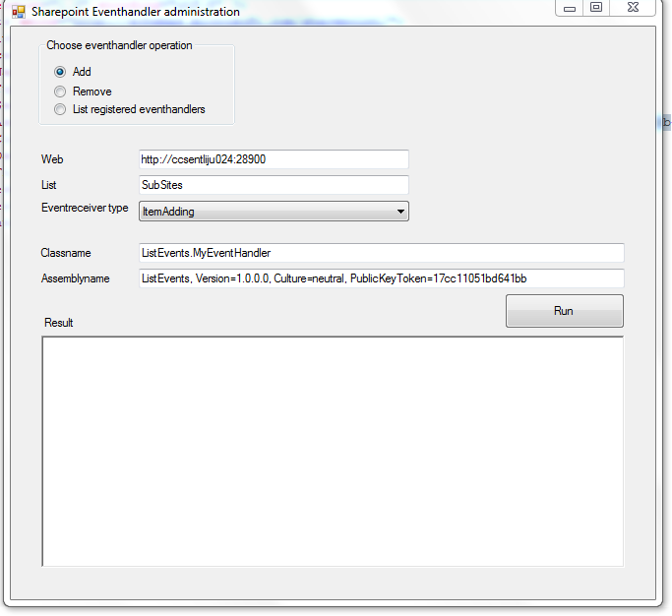Focus the Web URL input field
The height and width of the screenshot is (616, 672).
[x=274, y=159]
